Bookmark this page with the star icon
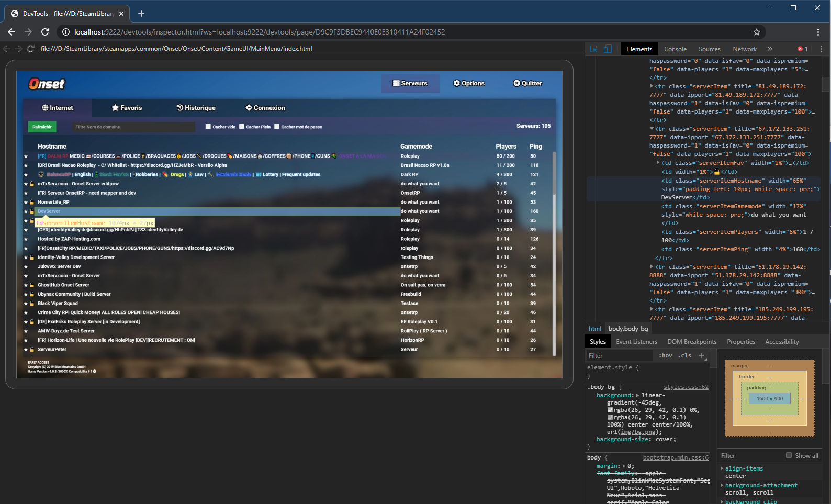This screenshot has width=831, height=504. (x=756, y=32)
